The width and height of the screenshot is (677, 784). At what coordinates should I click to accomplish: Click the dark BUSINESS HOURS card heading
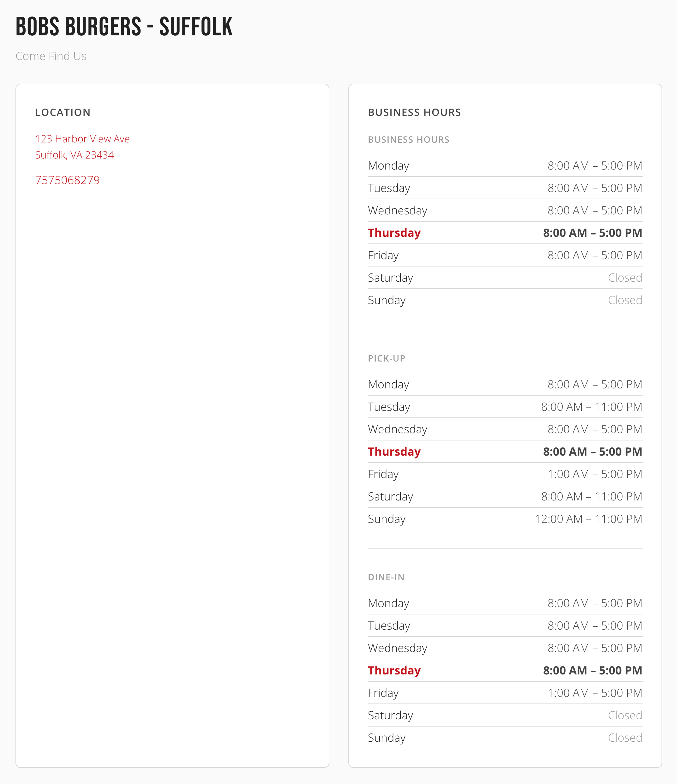[x=414, y=112]
